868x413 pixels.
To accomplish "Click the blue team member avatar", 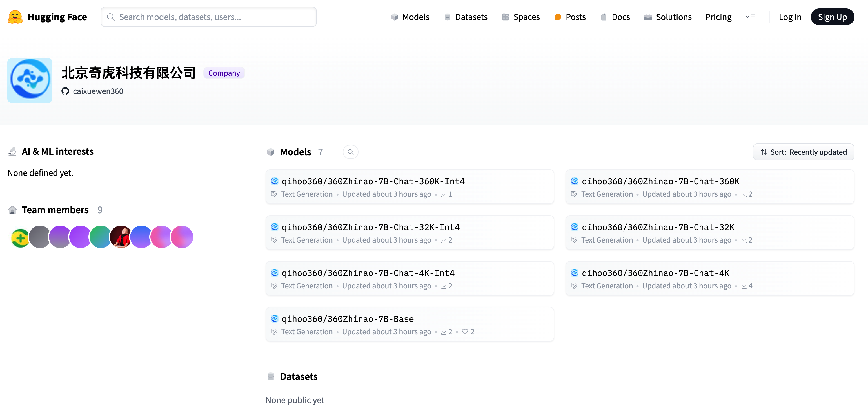I will (141, 237).
